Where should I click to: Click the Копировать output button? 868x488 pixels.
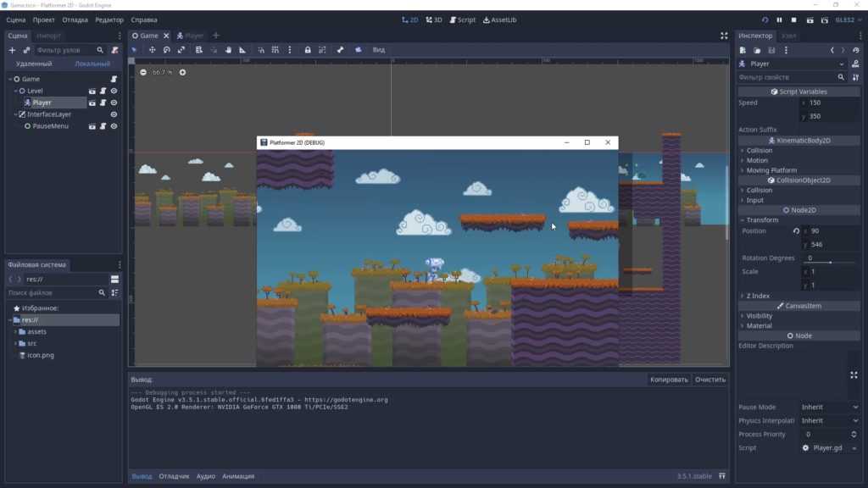point(669,380)
